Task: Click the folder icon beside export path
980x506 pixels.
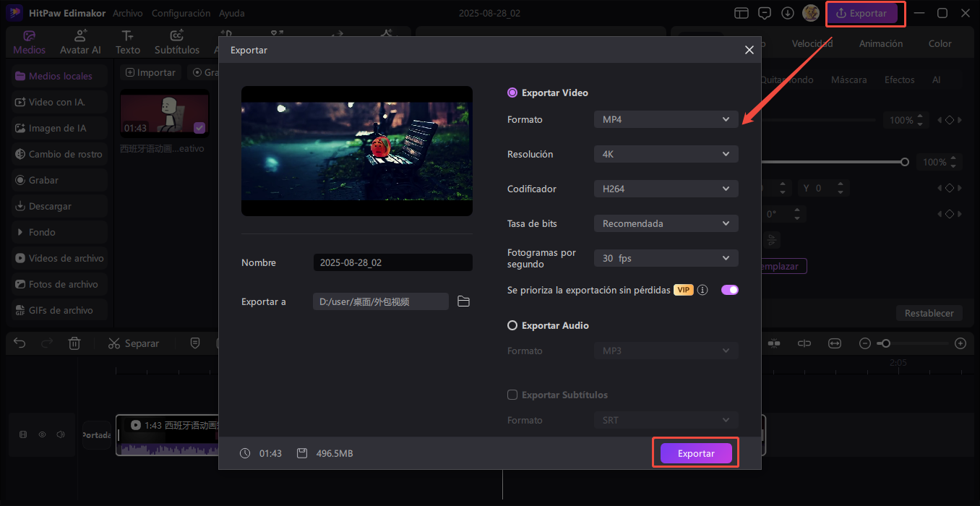Action: (x=464, y=301)
